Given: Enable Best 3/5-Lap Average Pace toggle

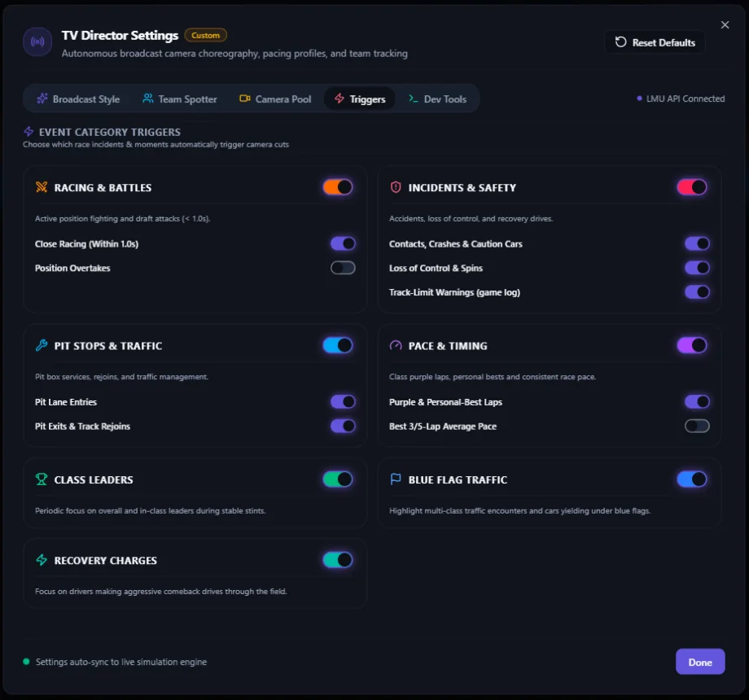Looking at the screenshot, I should click(x=697, y=426).
